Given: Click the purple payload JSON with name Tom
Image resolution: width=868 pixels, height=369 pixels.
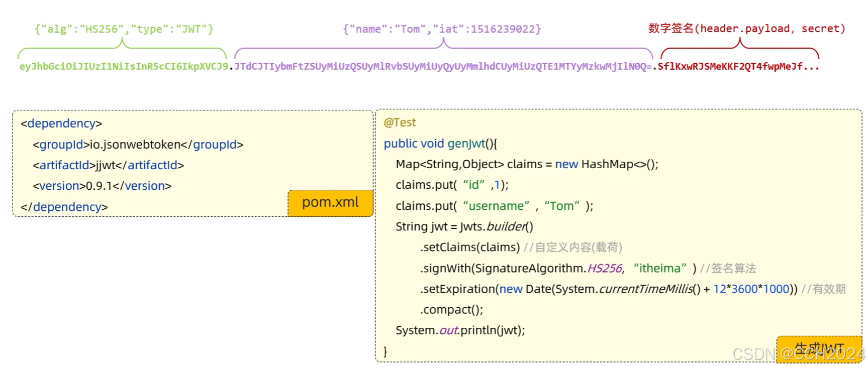Looking at the screenshot, I should (442, 29).
